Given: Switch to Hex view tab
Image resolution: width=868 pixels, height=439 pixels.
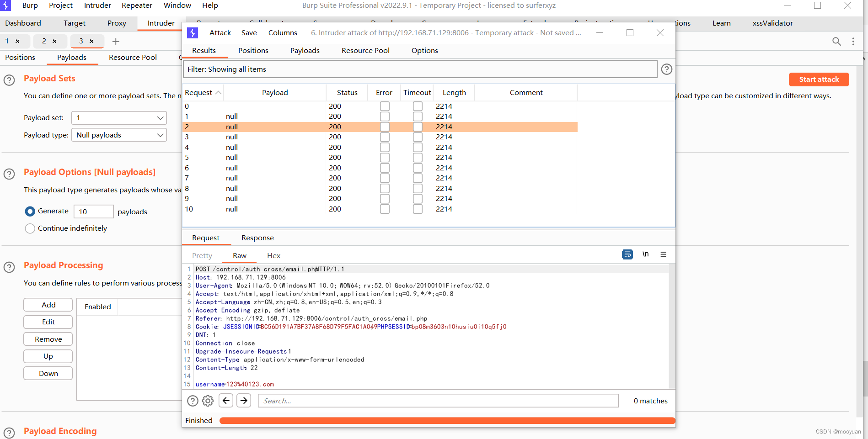Looking at the screenshot, I should pyautogui.click(x=273, y=256).
